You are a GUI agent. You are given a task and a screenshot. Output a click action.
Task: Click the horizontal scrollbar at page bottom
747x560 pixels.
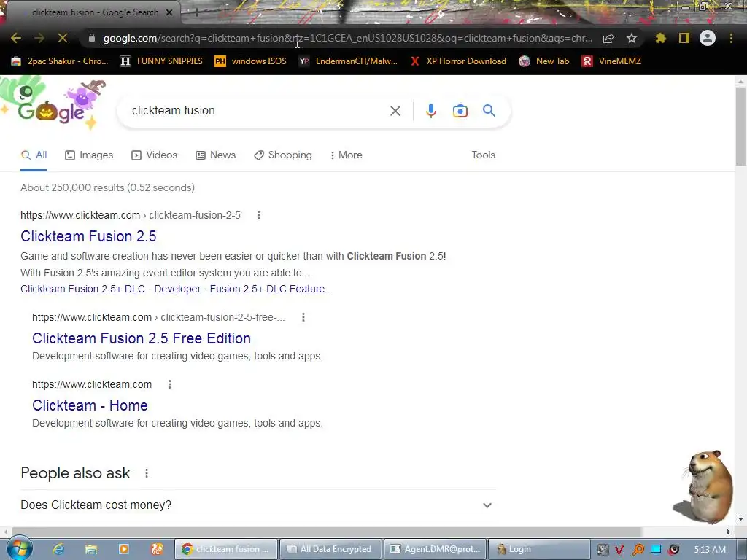pos(327,532)
